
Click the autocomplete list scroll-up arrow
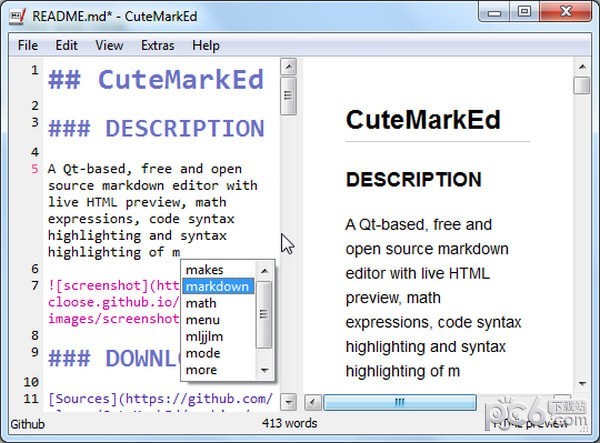(x=265, y=270)
